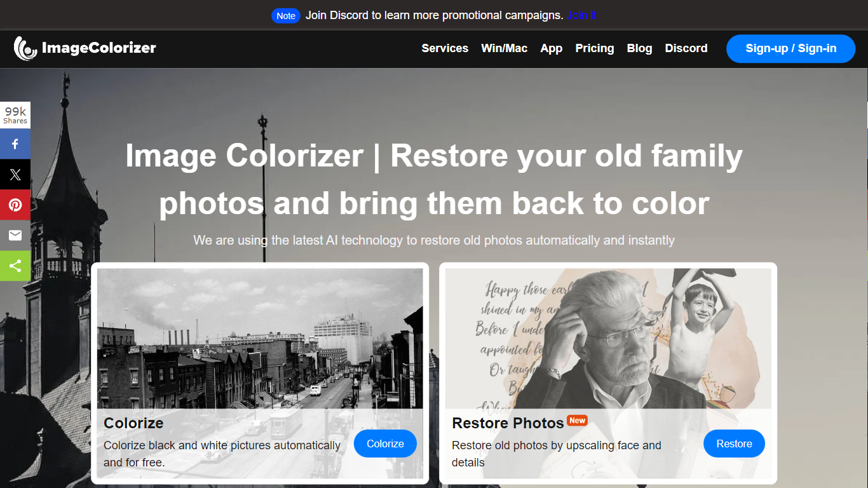Click 'Colorize black and white pictures' description

222,454
